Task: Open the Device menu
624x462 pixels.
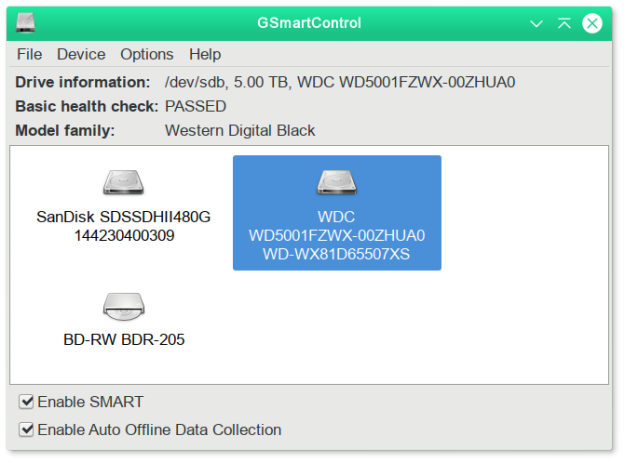Action: 81,54
